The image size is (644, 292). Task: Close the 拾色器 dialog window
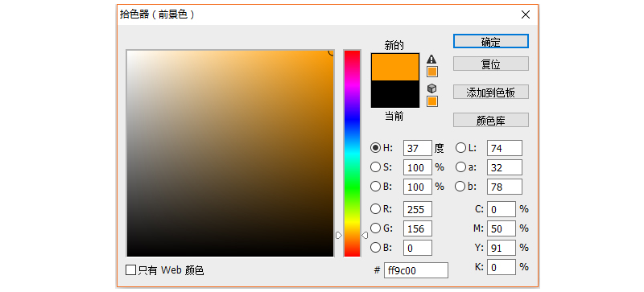click(526, 14)
